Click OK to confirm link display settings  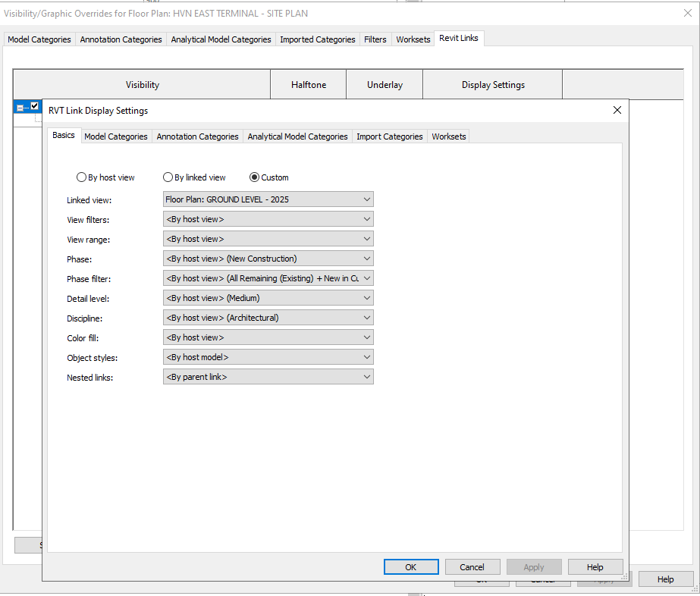[x=410, y=566]
